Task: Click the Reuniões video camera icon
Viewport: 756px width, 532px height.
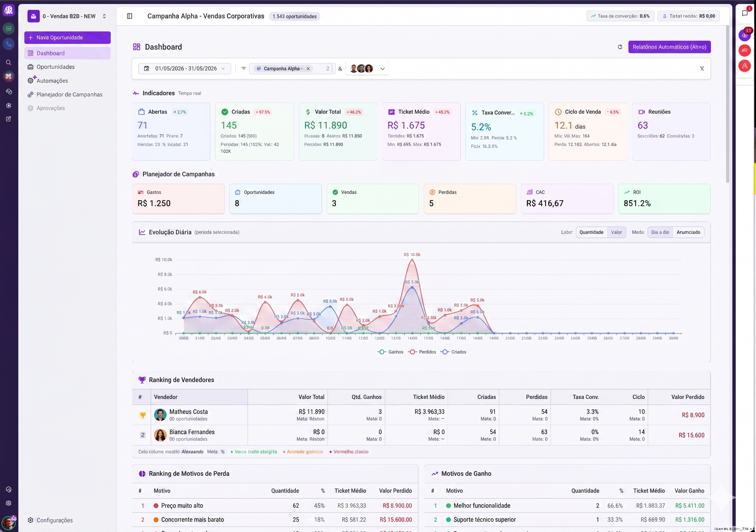Action: [641, 112]
